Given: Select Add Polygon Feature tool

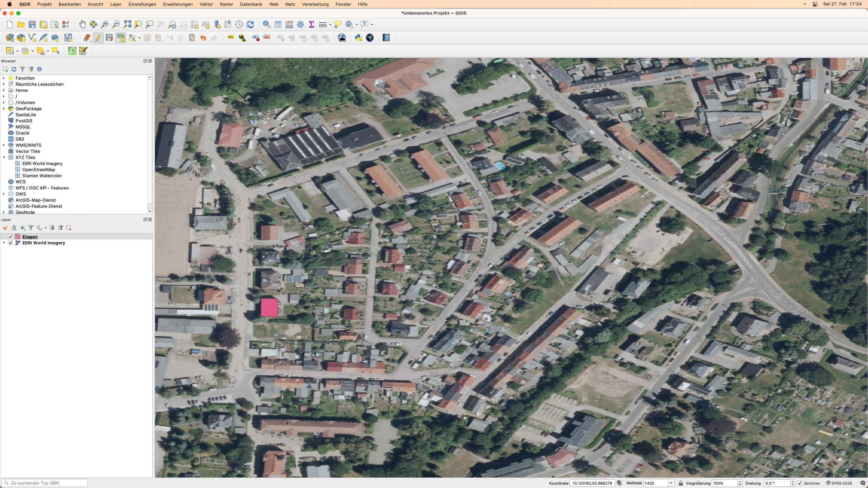Looking at the screenshot, I should coord(121,38).
